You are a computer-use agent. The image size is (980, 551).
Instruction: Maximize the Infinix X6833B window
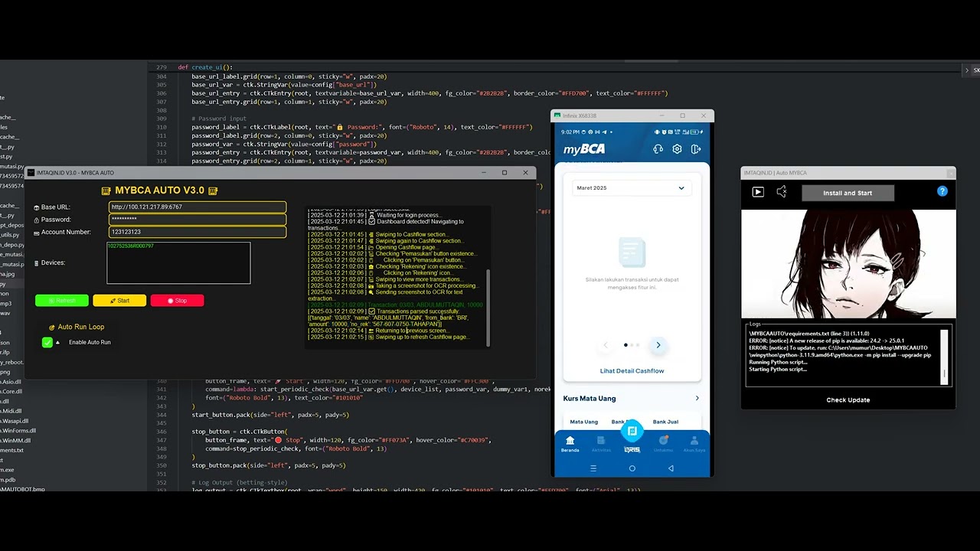point(682,116)
